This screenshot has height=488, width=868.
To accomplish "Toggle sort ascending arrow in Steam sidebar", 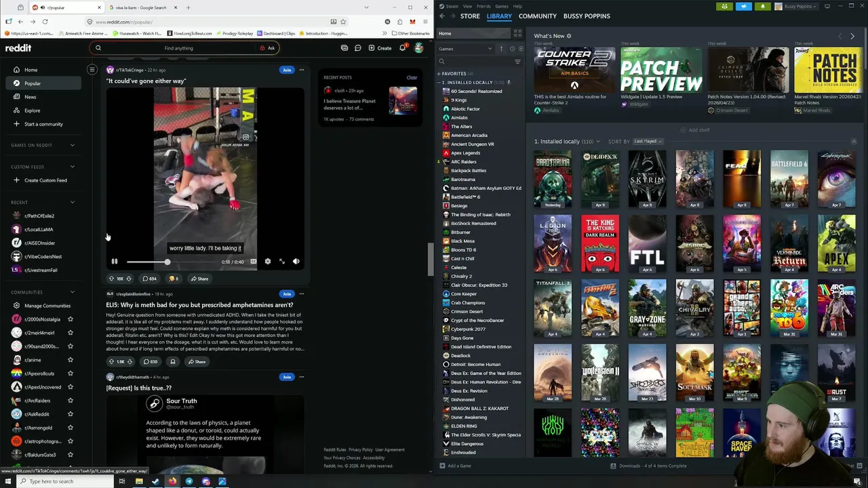I will coord(502,49).
